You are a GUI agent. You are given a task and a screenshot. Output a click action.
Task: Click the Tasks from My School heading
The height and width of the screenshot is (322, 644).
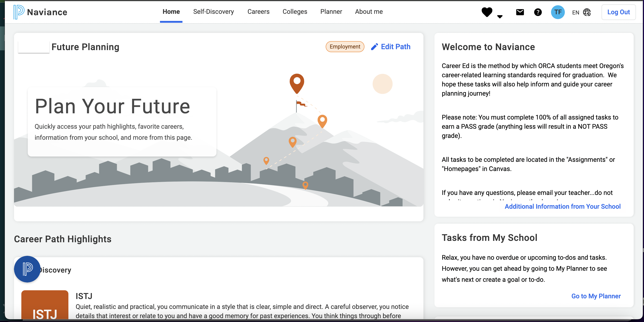(489, 238)
